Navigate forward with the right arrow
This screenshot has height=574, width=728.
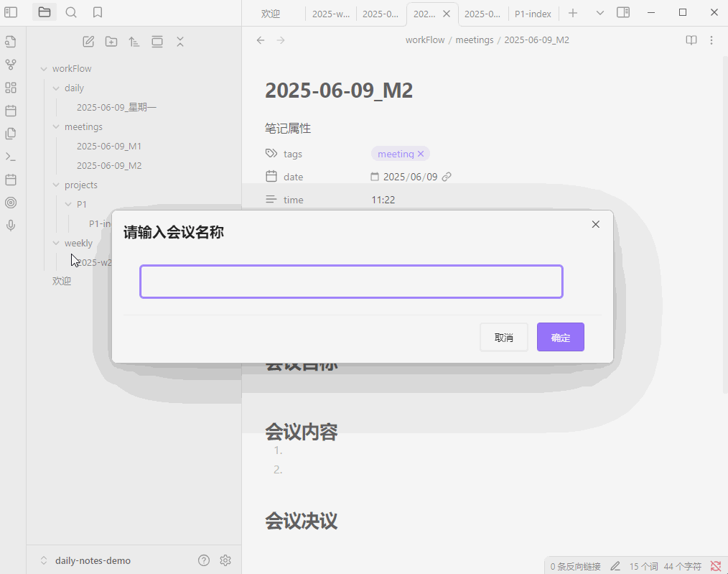pyautogui.click(x=281, y=40)
